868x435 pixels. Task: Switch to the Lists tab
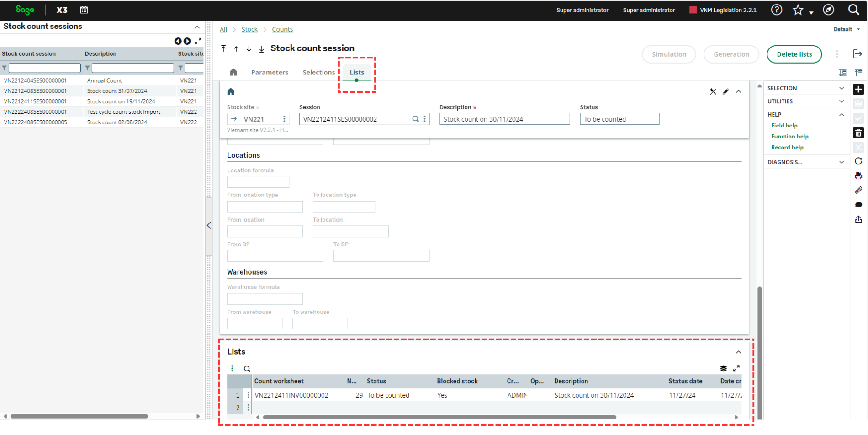(357, 72)
